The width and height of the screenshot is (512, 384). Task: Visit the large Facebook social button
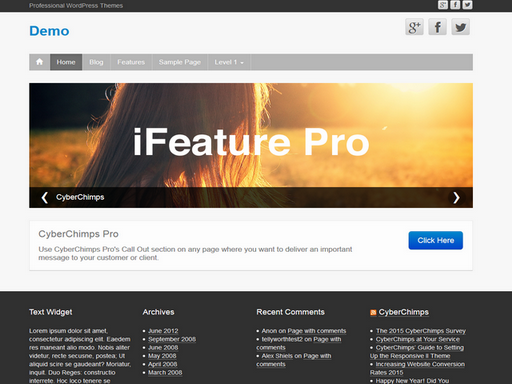pyautogui.click(x=437, y=27)
